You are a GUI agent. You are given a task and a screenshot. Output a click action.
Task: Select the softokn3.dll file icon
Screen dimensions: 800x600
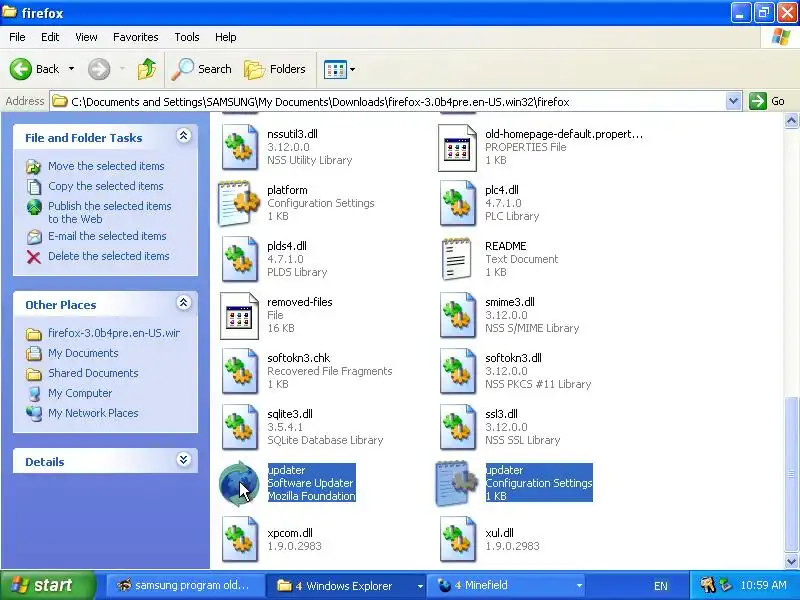(x=457, y=371)
